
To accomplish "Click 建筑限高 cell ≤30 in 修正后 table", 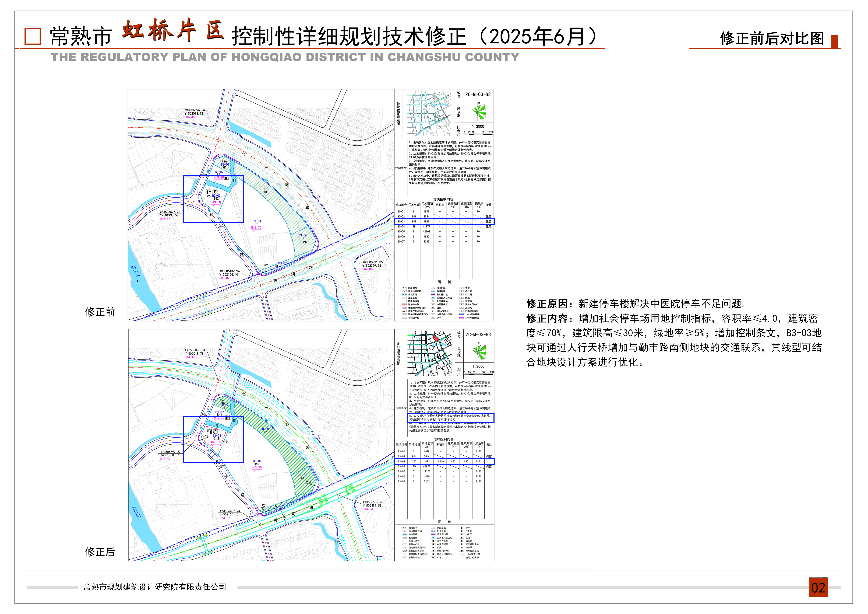I will pos(466,462).
